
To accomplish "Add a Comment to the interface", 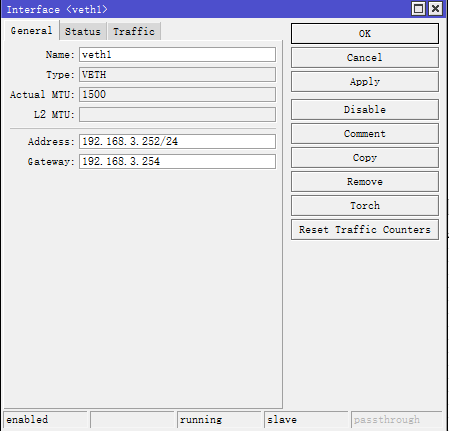I will [x=365, y=134].
